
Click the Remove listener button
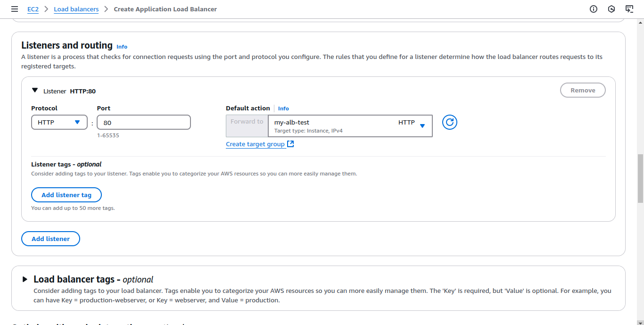tap(583, 90)
